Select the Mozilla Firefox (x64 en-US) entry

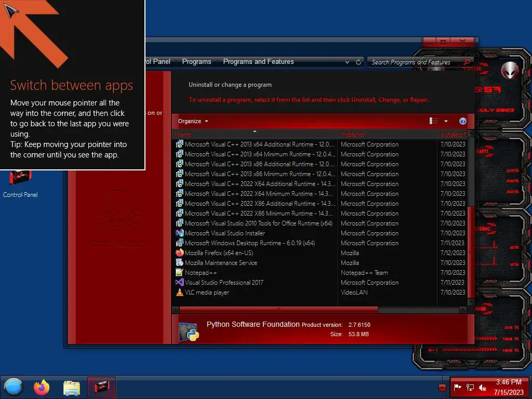(x=219, y=253)
